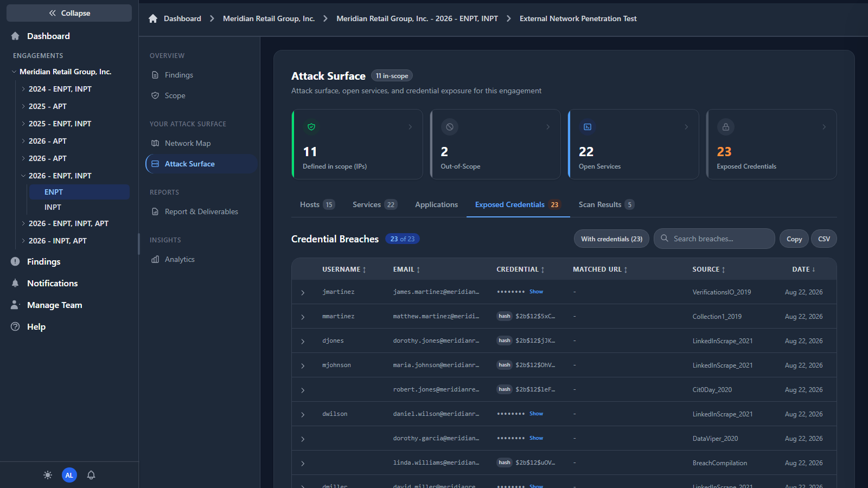This screenshot has width=868, height=488.
Task: Expand the djones credential row
Action: pyautogui.click(x=303, y=341)
